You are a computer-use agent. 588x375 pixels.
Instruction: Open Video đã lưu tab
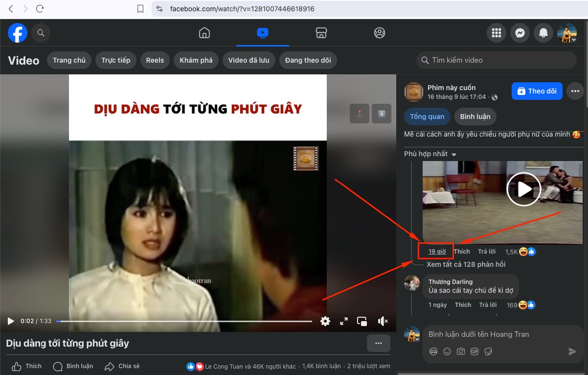[249, 60]
